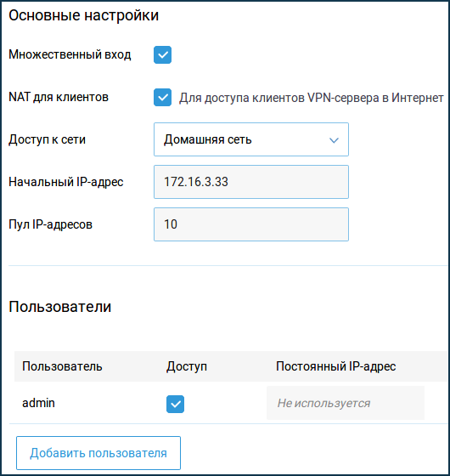The width and height of the screenshot is (450, 476).
Task: Click the Не используется static IP field
Action: coord(346,403)
